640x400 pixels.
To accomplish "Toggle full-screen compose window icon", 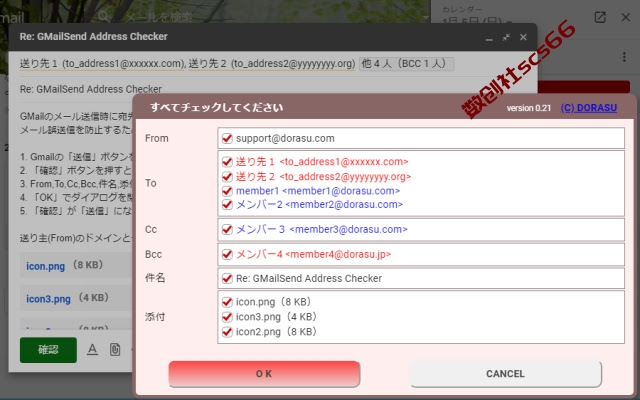I will pos(506,37).
